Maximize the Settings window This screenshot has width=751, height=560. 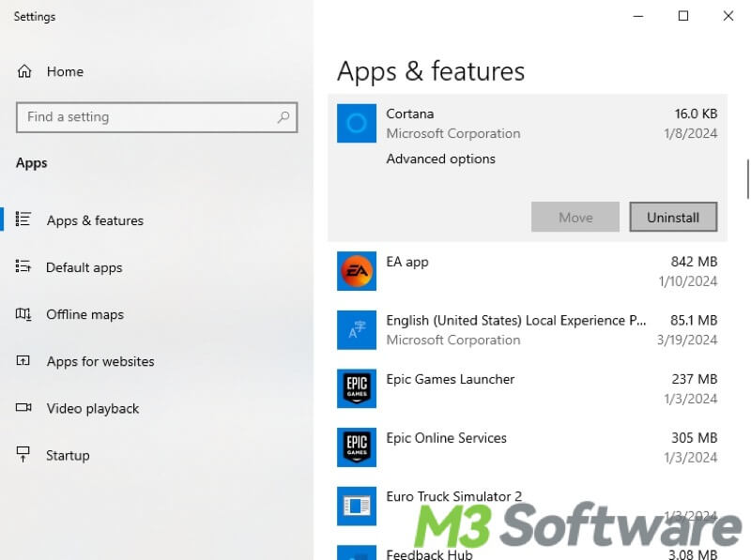point(683,16)
